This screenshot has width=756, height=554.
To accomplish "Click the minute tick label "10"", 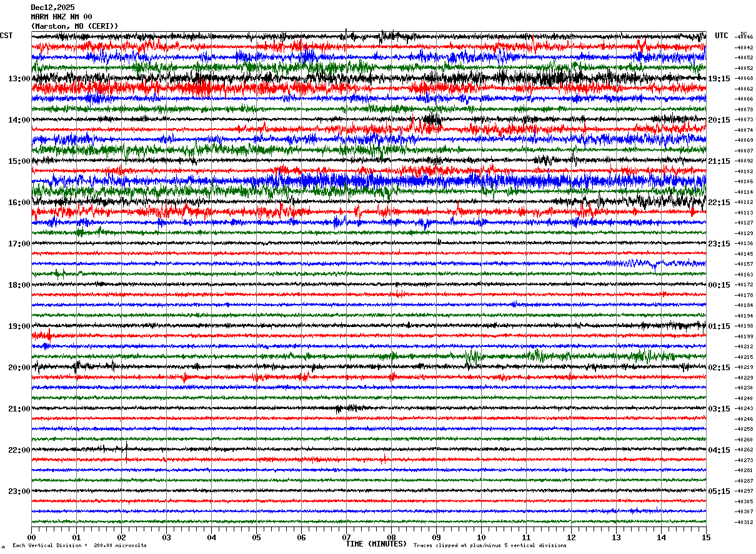I will pyautogui.click(x=481, y=537).
